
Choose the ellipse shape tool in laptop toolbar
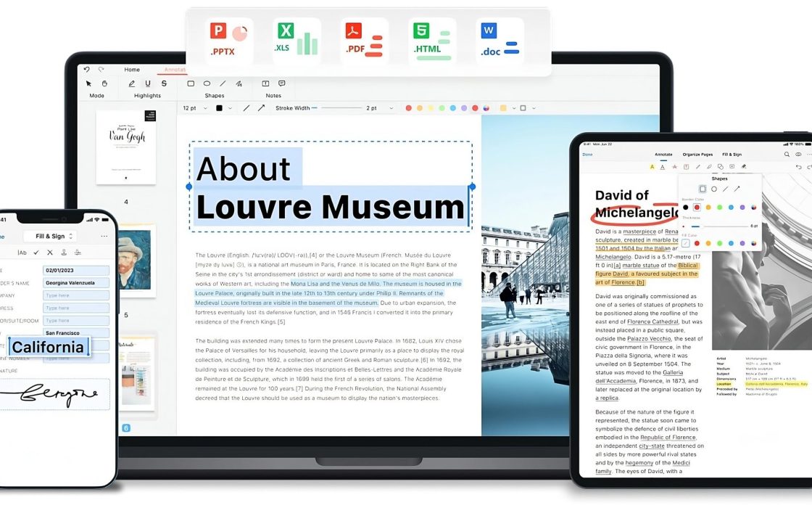207,83
